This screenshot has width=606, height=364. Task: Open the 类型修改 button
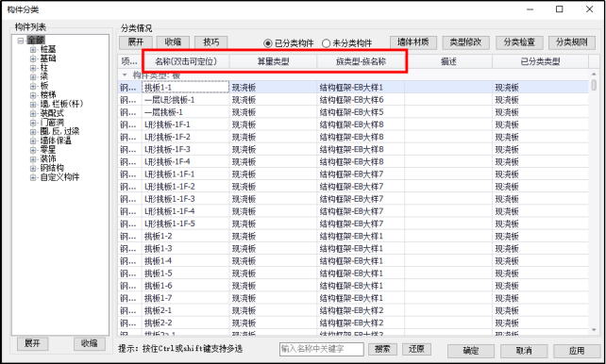(x=465, y=42)
